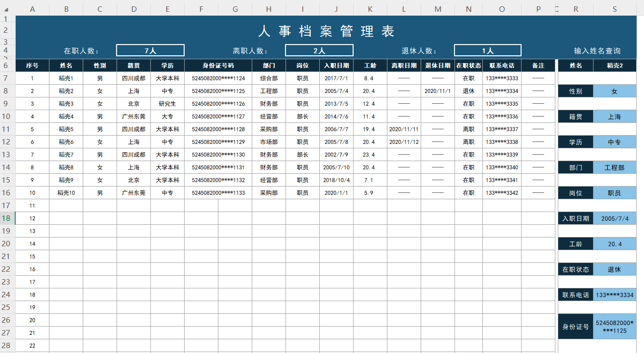Select the 入职日期 result showing 2005/7/4

[x=615, y=218]
